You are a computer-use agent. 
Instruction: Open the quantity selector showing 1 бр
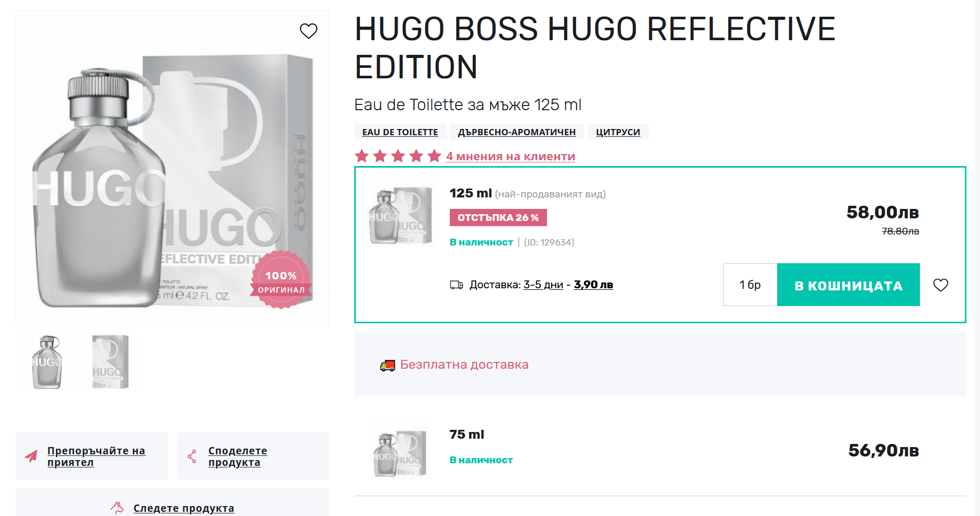point(750,285)
